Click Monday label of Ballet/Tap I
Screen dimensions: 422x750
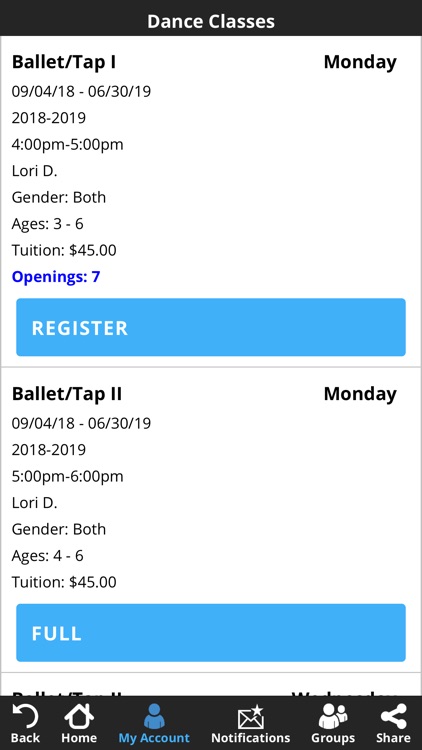point(360,62)
